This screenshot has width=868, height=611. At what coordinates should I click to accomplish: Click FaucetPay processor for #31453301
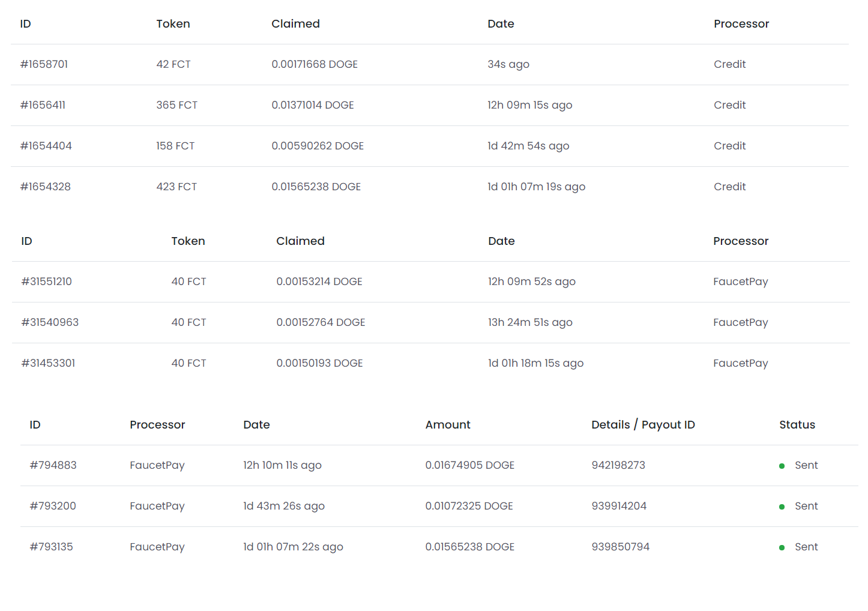740,363
